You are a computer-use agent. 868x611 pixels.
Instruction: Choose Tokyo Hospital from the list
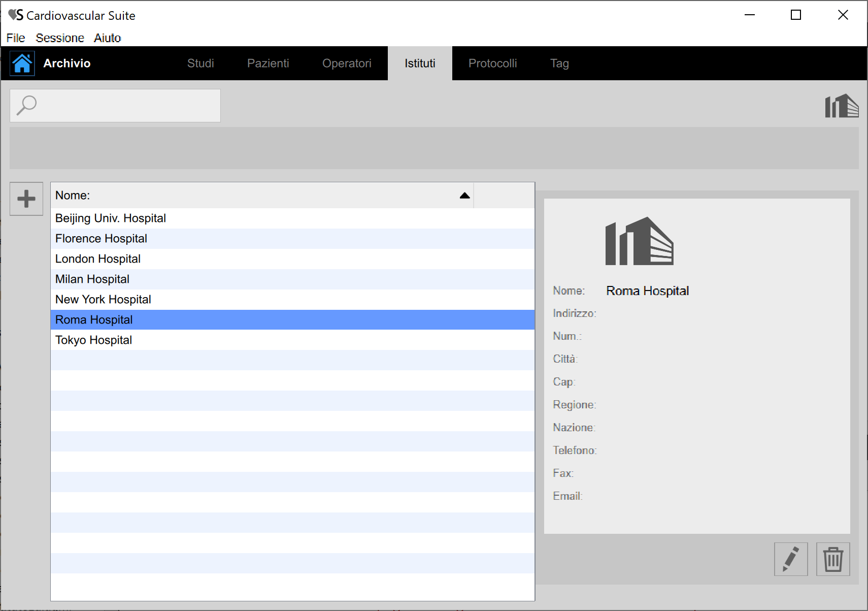(94, 340)
